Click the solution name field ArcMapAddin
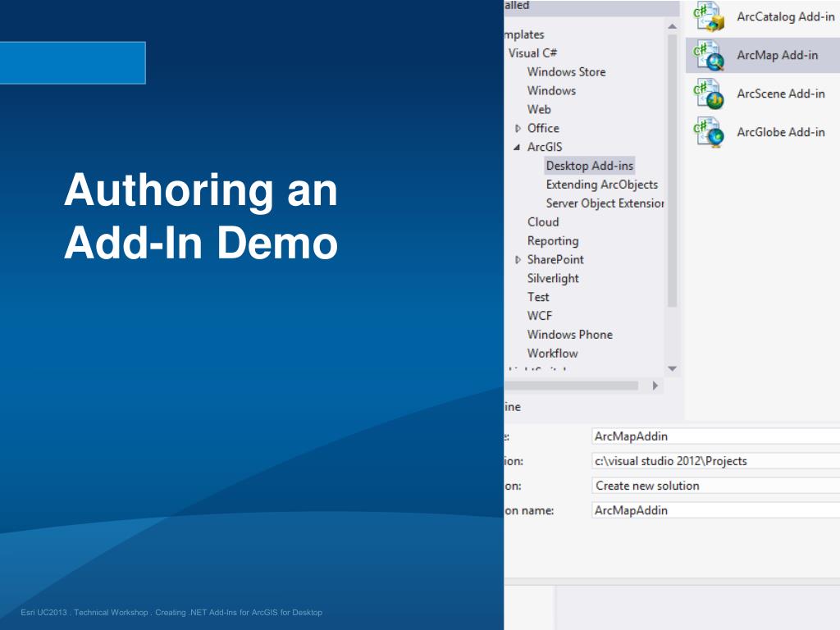The image size is (840, 630). [715, 510]
